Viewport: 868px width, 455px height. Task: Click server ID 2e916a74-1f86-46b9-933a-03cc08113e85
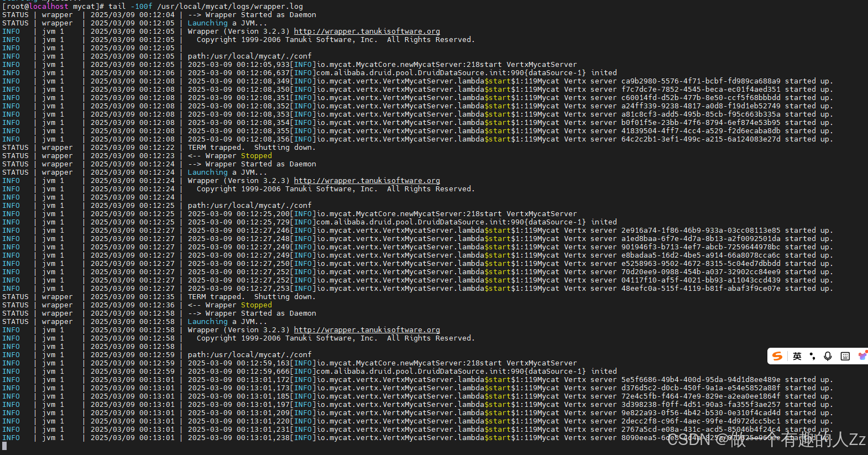(x=701, y=231)
